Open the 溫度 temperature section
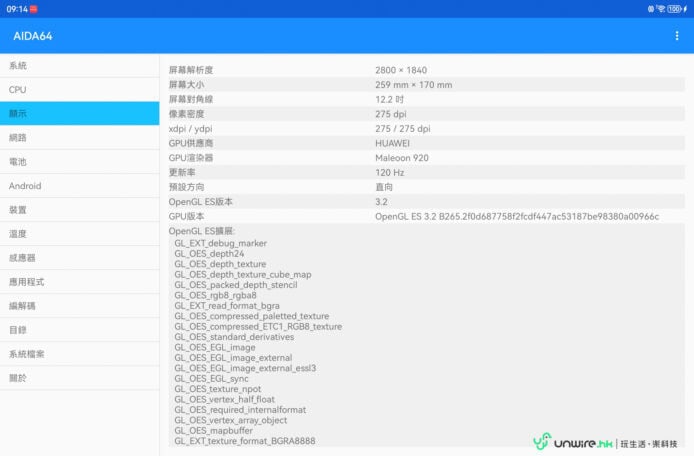Screen dimensions: 694x456 (80, 234)
